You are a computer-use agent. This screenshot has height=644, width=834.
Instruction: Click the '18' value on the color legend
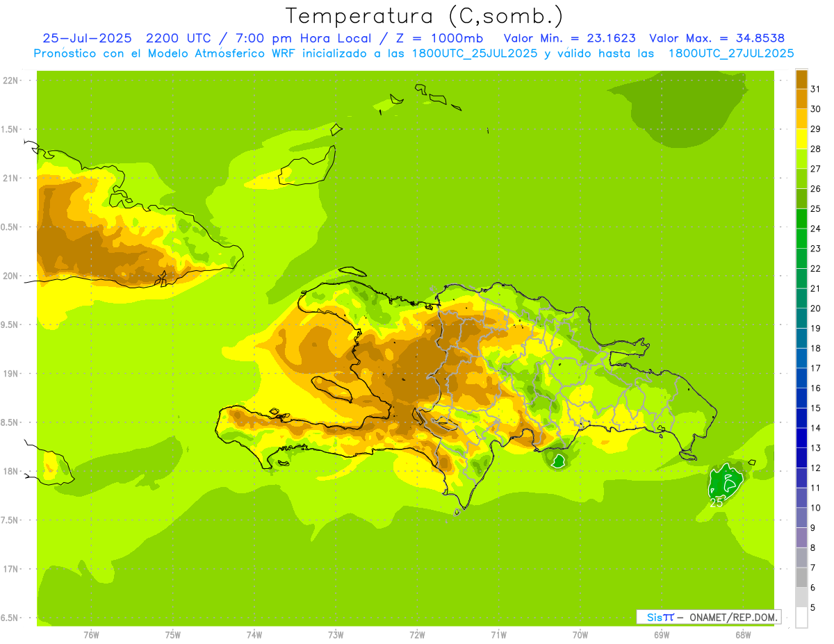click(816, 348)
